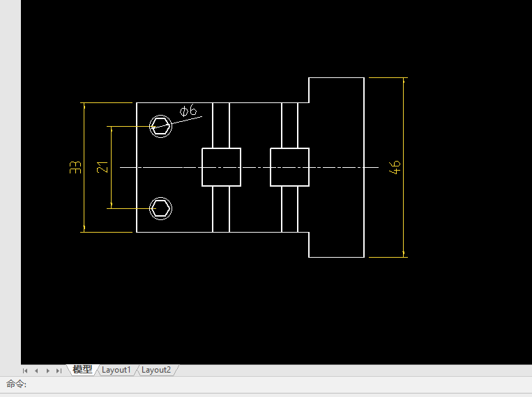Go to next layout tab arrow
532x397 pixels.
click(48, 371)
